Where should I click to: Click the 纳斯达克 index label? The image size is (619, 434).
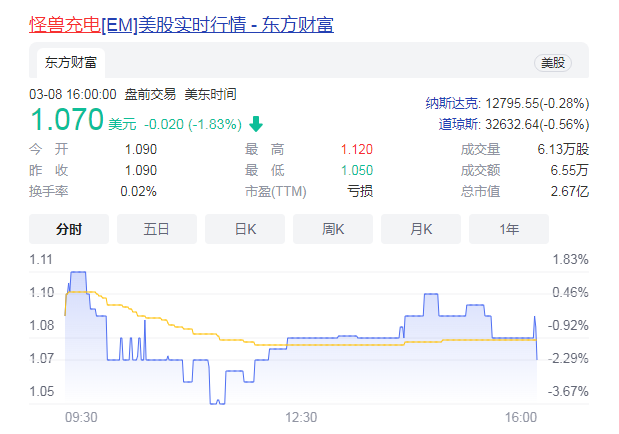(x=452, y=103)
